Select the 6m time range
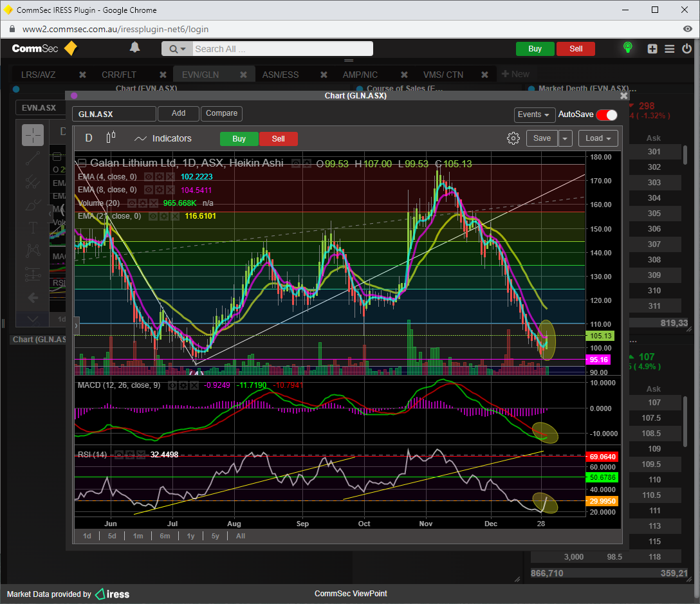This screenshot has width=700, height=604. pyautogui.click(x=165, y=536)
